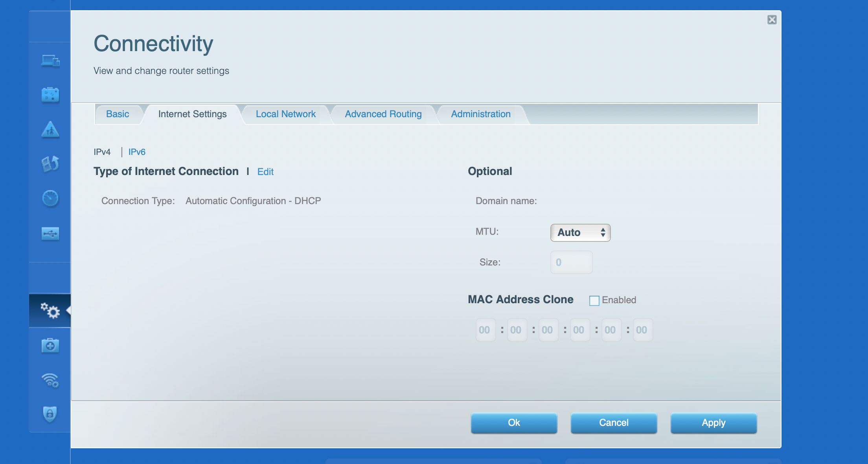Open Parental Controls warning-sign icon
The height and width of the screenshot is (464, 868).
pyautogui.click(x=50, y=129)
